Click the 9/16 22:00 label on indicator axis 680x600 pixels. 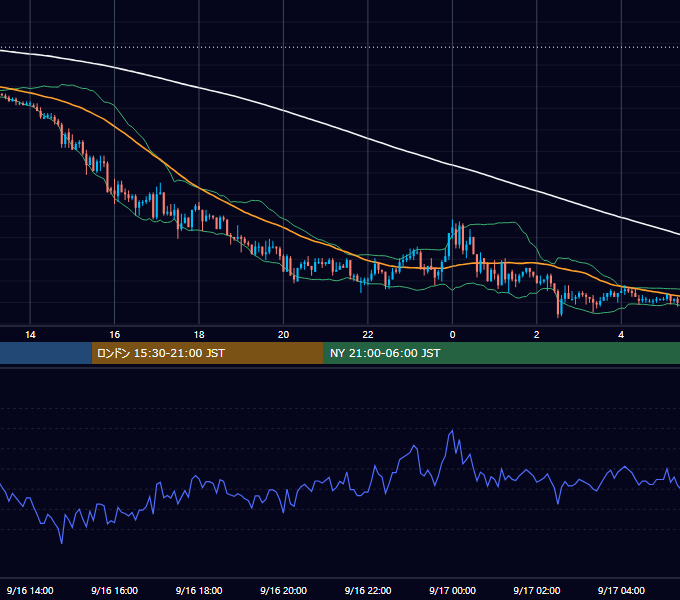(368, 590)
